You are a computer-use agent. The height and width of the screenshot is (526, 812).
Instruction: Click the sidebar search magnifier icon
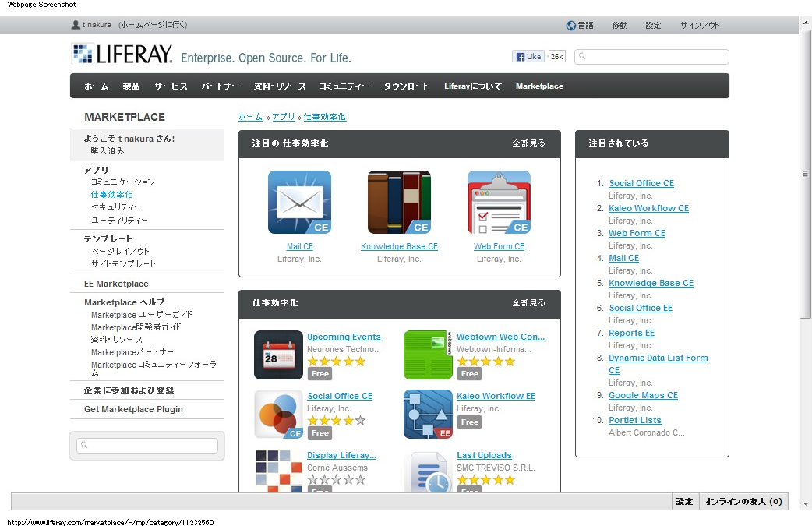(84, 445)
